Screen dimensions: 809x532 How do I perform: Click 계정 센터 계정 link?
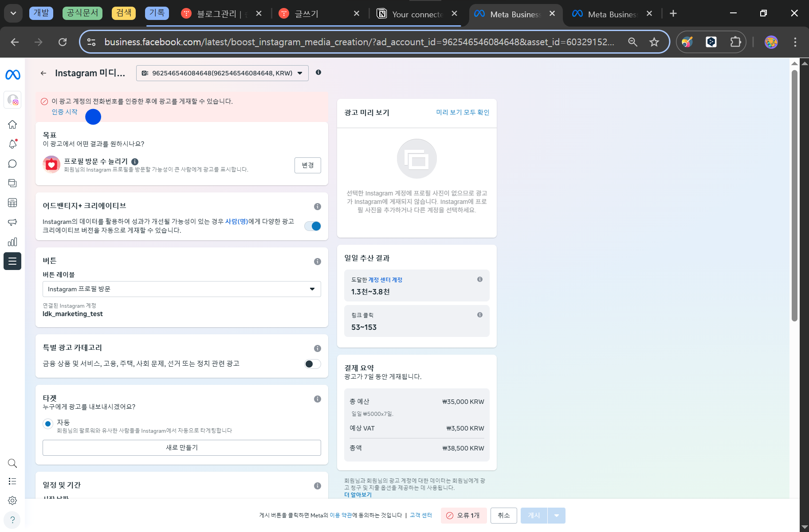385,280
